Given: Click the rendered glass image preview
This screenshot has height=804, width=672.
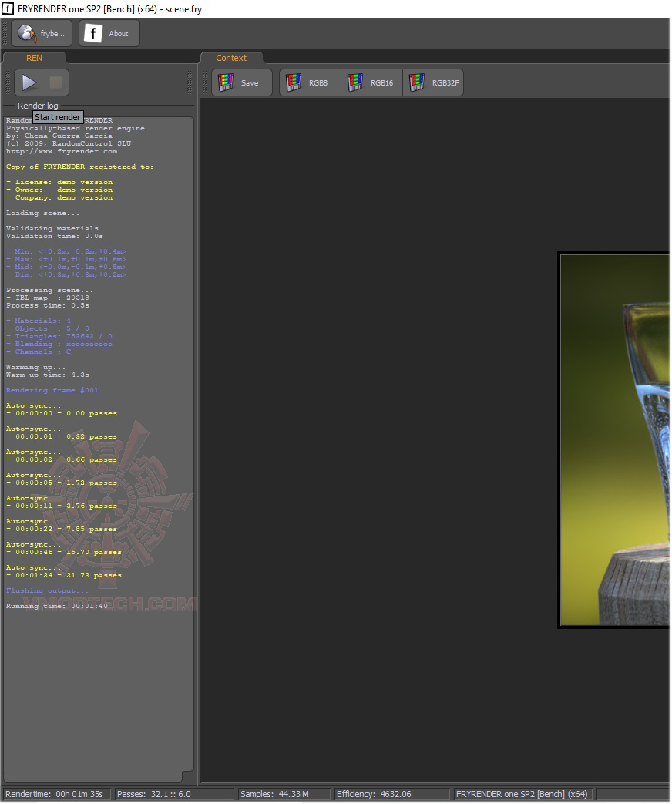Looking at the screenshot, I should coord(614,440).
